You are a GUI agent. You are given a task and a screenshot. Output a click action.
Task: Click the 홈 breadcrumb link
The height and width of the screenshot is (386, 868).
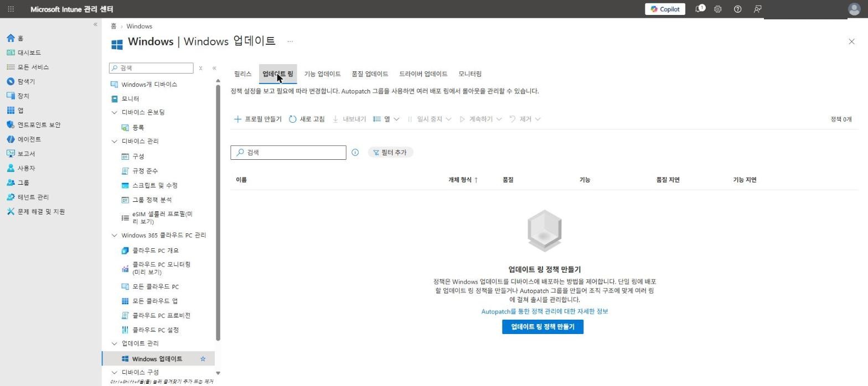113,26
